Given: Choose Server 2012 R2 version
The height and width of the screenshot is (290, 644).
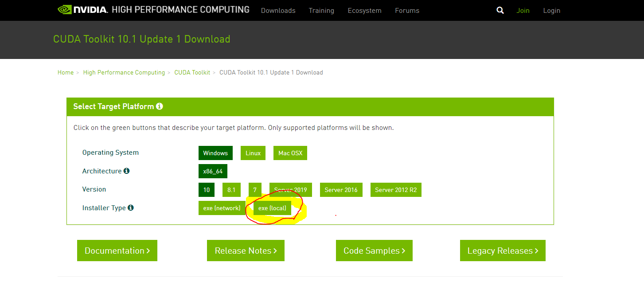Looking at the screenshot, I should click(x=396, y=190).
